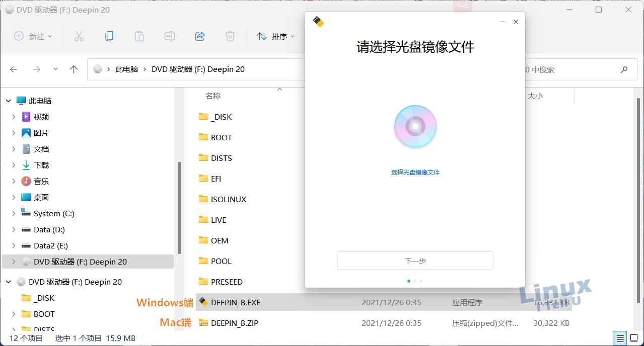644x346 pixels.
Task: Select 图片 in navigation pane
Action: [41, 133]
